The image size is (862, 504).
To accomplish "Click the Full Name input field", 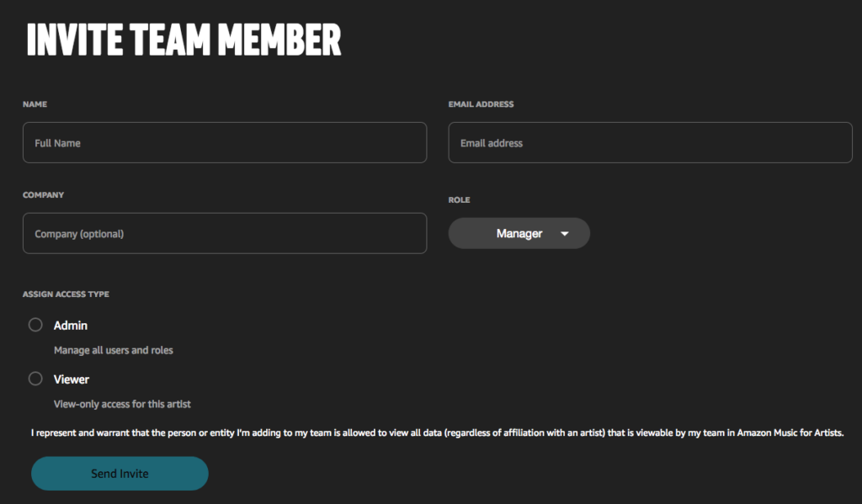I will (224, 142).
